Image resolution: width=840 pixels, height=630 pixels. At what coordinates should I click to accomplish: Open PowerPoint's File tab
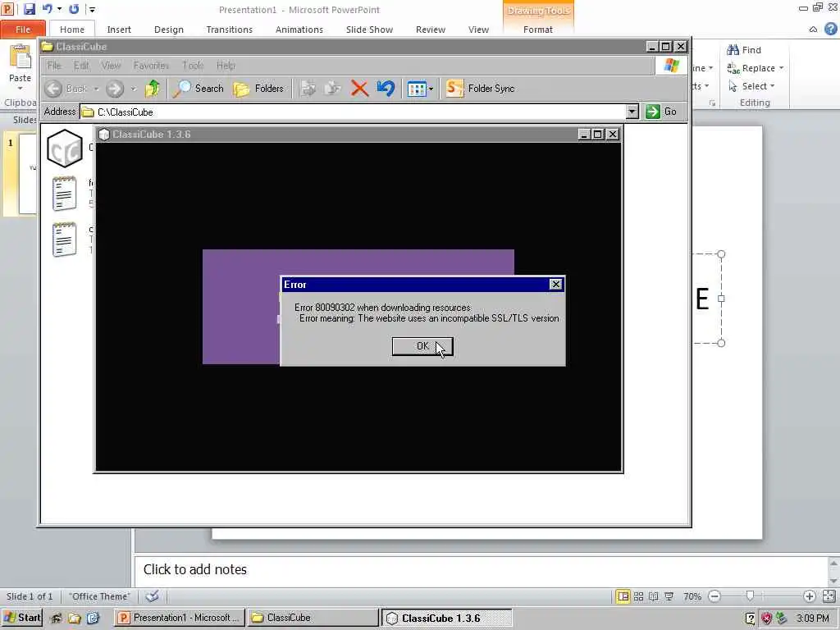23,30
